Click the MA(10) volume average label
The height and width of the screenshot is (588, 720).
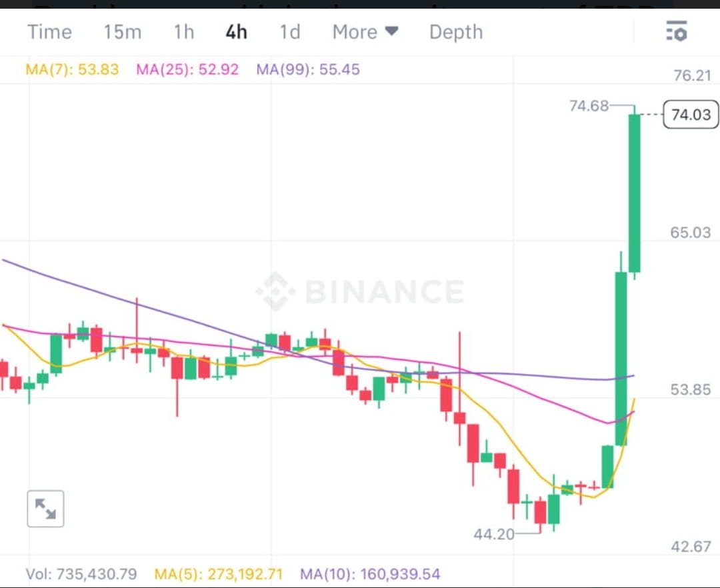coord(375,573)
